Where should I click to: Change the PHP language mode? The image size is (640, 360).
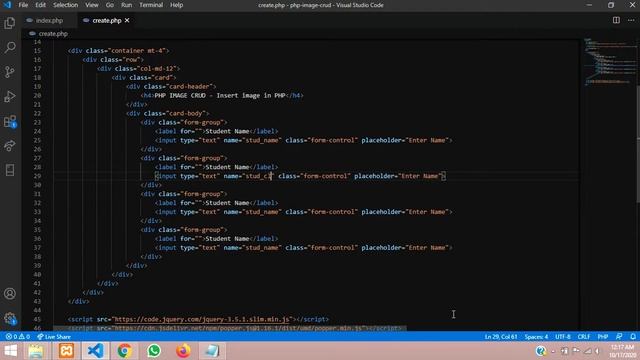point(603,337)
